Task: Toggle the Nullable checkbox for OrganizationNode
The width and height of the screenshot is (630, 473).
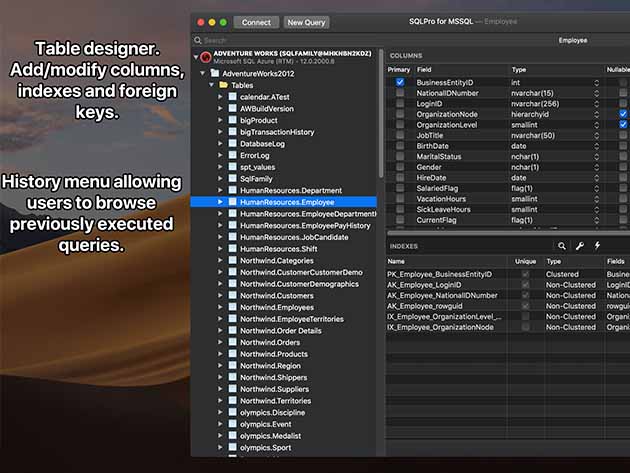Action: tap(623, 114)
